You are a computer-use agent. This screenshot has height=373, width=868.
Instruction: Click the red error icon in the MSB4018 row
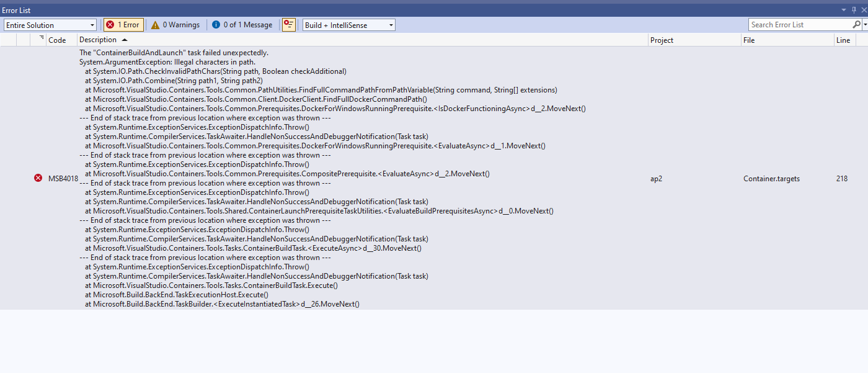[x=38, y=178]
